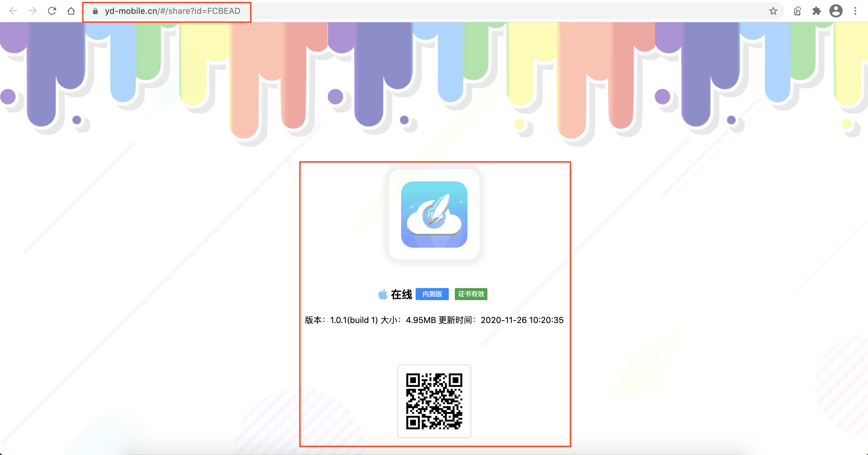Click the 内测版 blue badge
This screenshot has width=868, height=455.
[x=432, y=294]
